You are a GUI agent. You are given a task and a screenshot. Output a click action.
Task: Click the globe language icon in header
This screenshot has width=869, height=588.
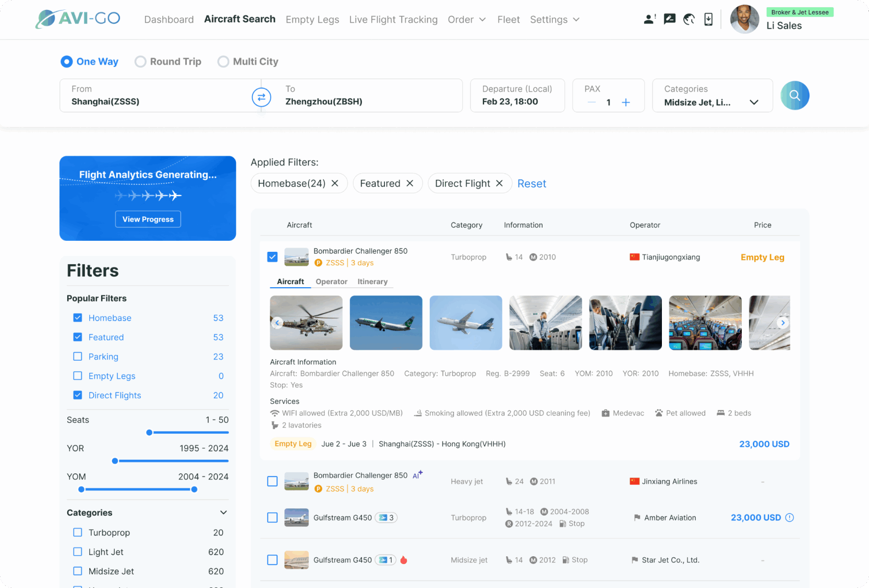689,19
